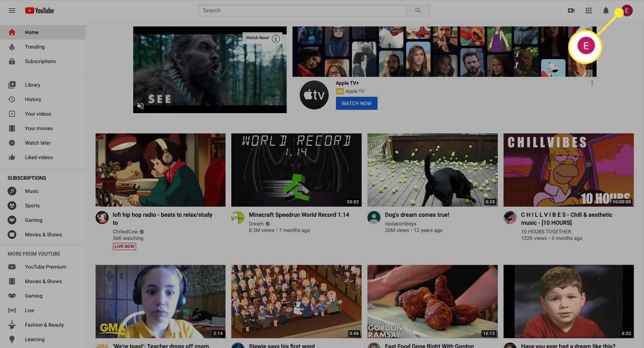Open the Gordon Ramsay chicken thumbnail
644x348 pixels.
433,302
